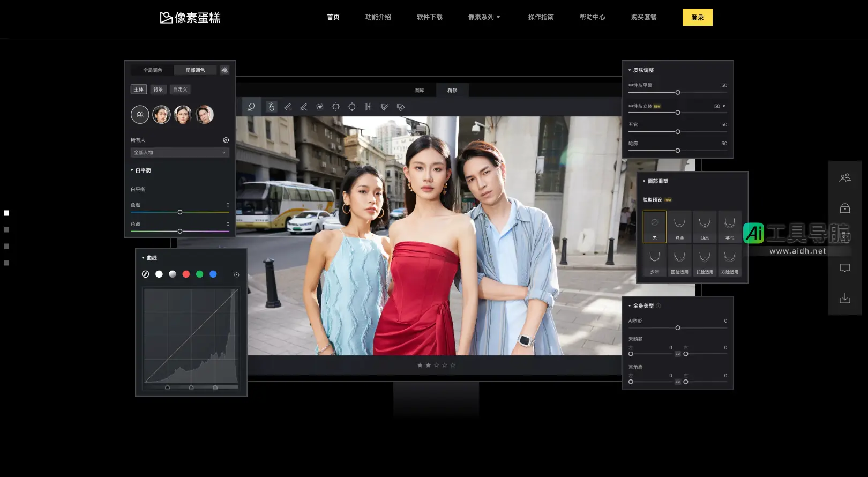Screen dimensions: 868x477
Task: Click the curve point picker target icon
Action: [x=236, y=274]
